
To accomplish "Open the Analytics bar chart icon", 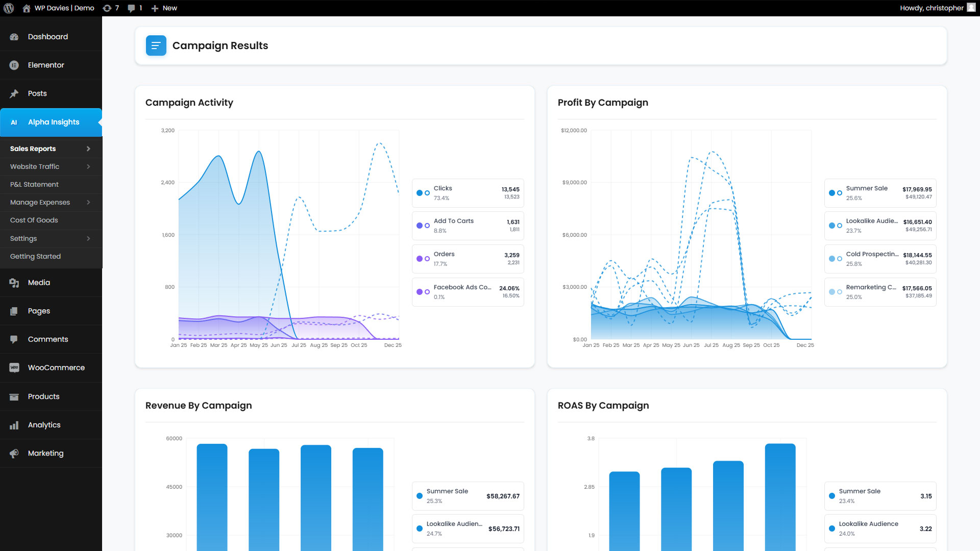I will pyautogui.click(x=14, y=425).
